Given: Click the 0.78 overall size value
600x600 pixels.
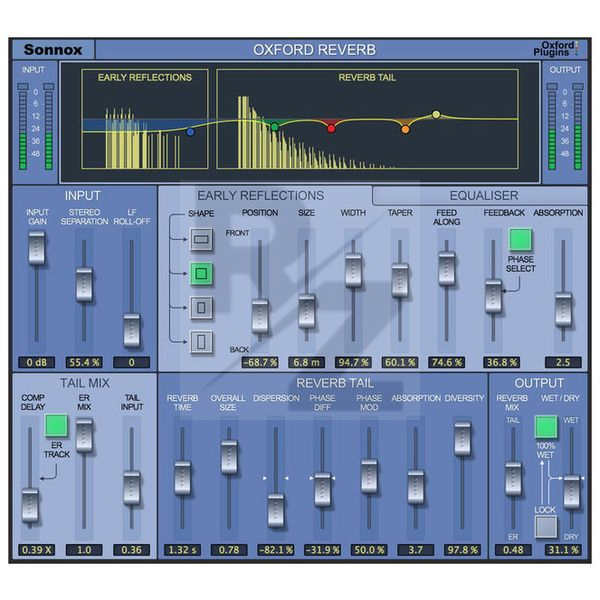Looking at the screenshot, I should pos(229,550).
